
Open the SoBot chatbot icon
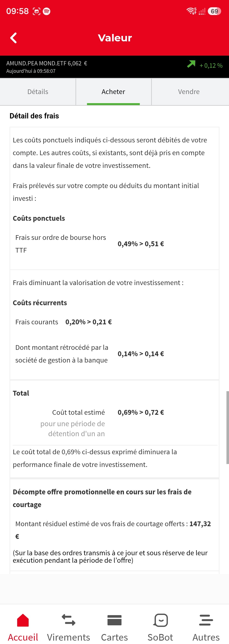tap(160, 620)
